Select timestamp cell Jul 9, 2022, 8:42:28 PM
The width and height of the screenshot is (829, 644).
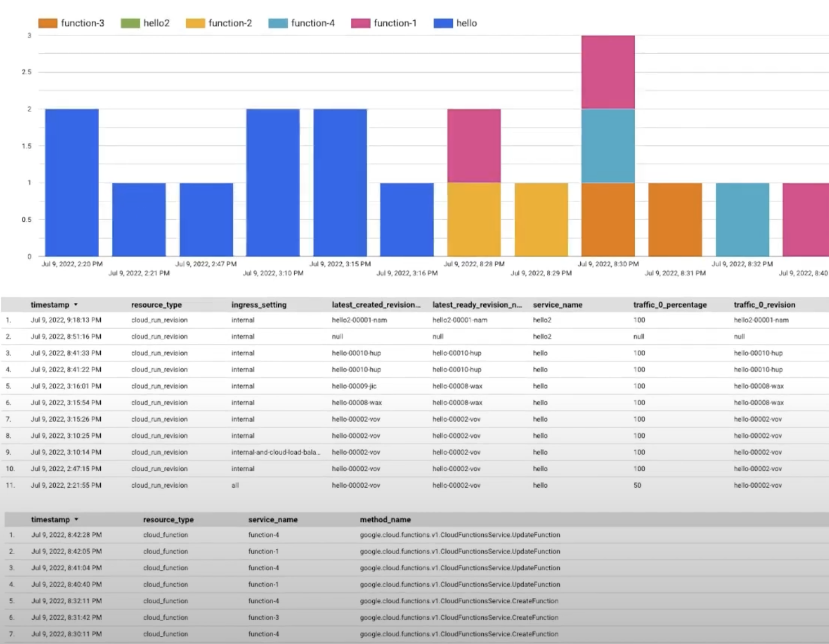66,535
